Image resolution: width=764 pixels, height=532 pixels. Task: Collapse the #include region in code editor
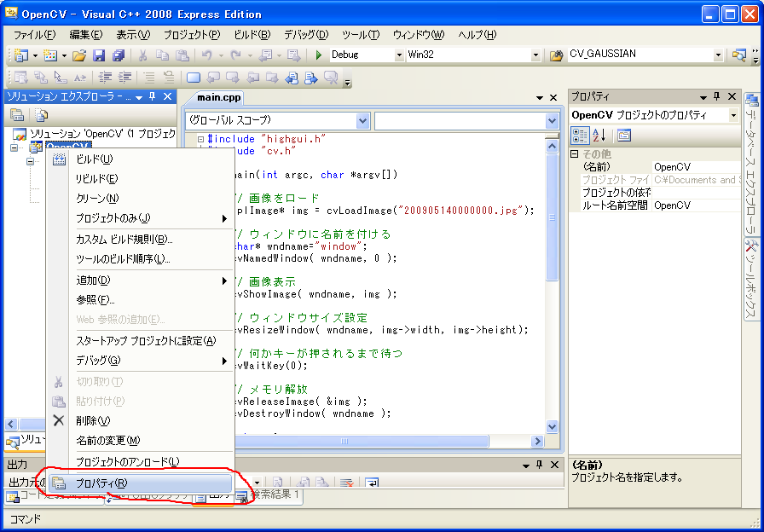point(200,139)
